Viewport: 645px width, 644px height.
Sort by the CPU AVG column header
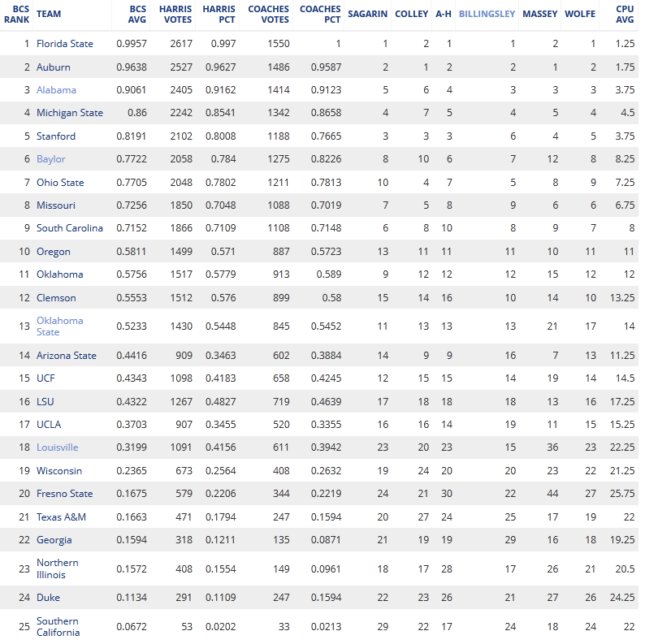click(x=624, y=15)
